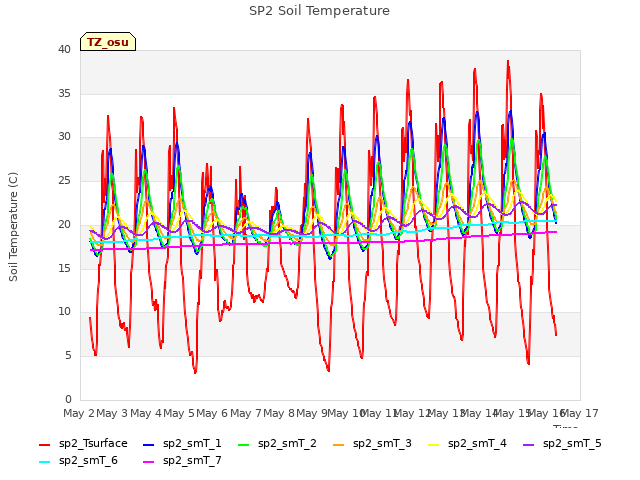Viewport: 640px width, 480px height.
Task: Click the May 2 x-axis label
Action: pyautogui.click(x=79, y=413)
